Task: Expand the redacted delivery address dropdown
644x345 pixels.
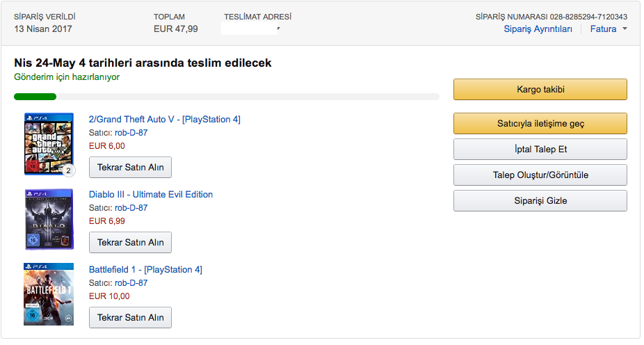Action: (x=278, y=29)
